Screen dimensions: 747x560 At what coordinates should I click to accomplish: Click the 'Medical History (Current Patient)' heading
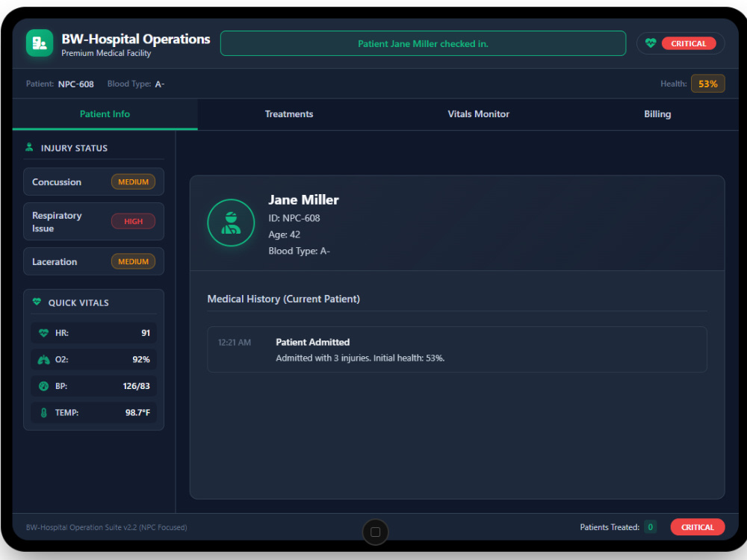point(283,299)
